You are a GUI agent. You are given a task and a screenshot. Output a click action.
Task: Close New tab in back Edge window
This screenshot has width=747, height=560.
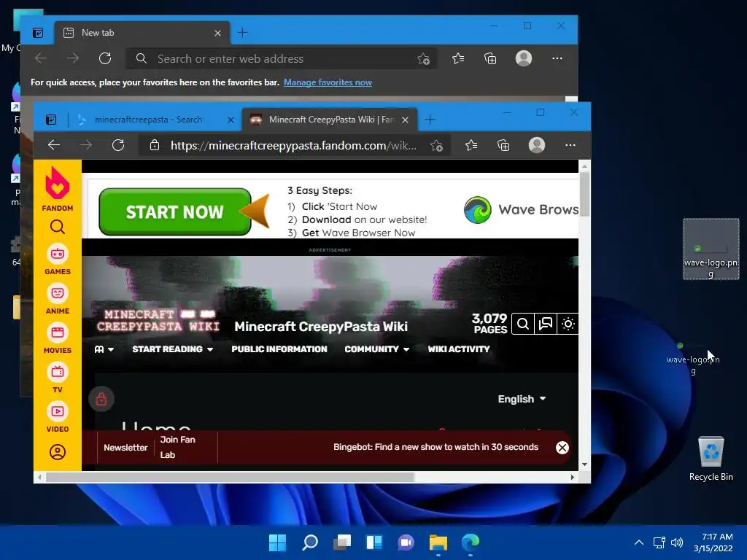pos(217,33)
